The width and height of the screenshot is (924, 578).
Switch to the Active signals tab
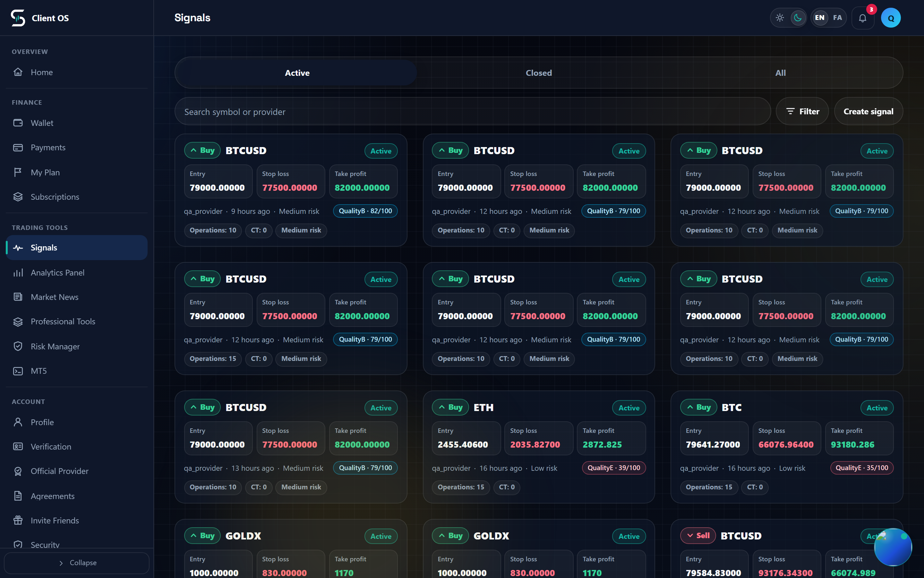[297, 73]
